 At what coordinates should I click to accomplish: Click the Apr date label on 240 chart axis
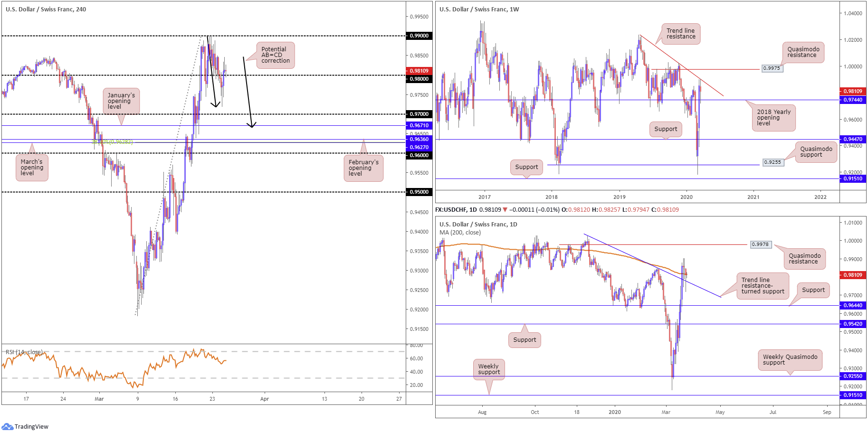click(265, 399)
